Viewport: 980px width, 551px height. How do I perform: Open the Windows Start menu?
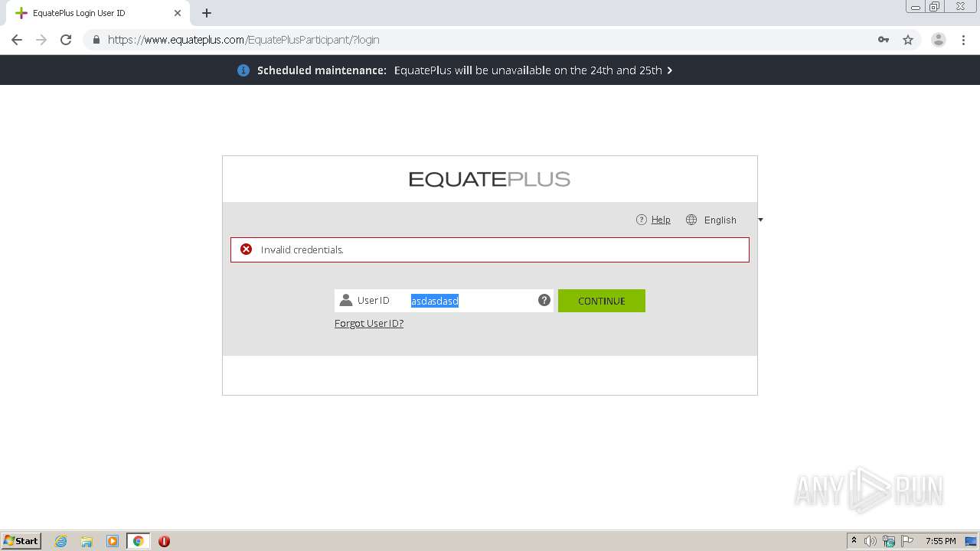pos(21,541)
